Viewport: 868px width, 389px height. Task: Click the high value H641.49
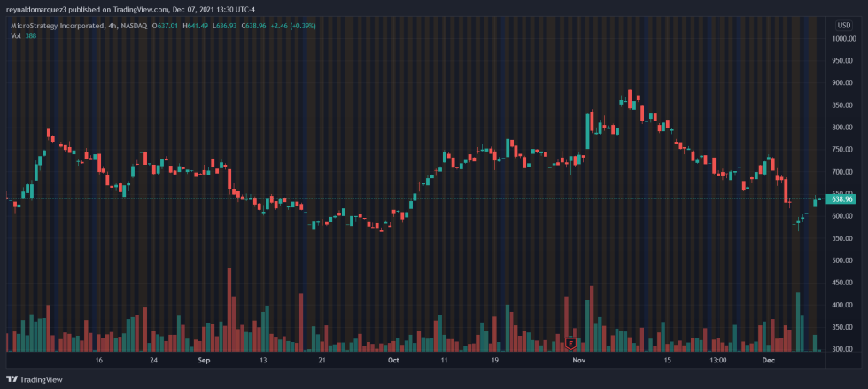pyautogui.click(x=197, y=26)
